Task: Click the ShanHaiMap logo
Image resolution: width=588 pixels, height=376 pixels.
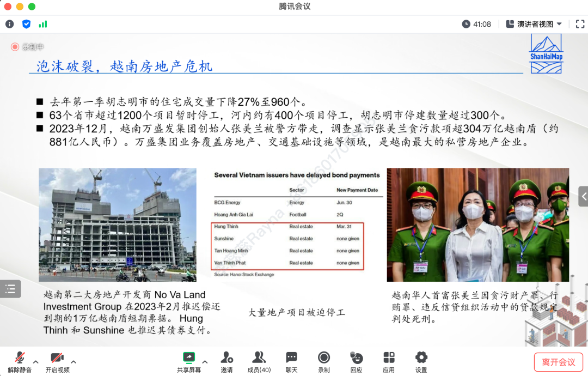Action: tap(546, 53)
